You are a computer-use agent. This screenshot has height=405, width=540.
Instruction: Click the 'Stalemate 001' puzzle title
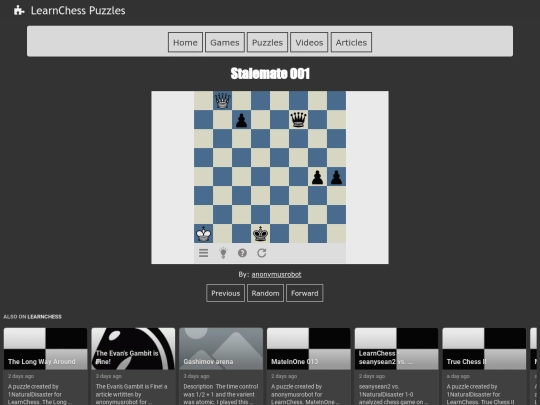pyautogui.click(x=270, y=73)
